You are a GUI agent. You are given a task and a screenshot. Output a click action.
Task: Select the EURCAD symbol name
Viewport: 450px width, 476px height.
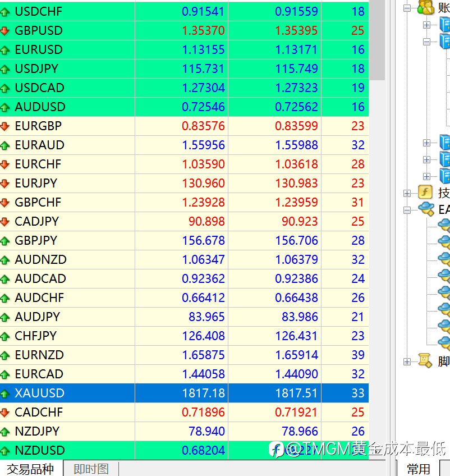39,374
